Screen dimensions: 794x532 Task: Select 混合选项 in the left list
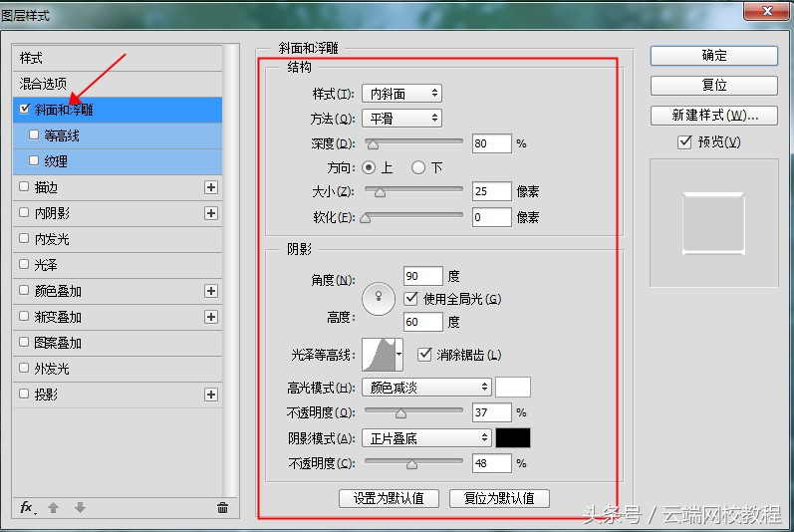tap(118, 84)
